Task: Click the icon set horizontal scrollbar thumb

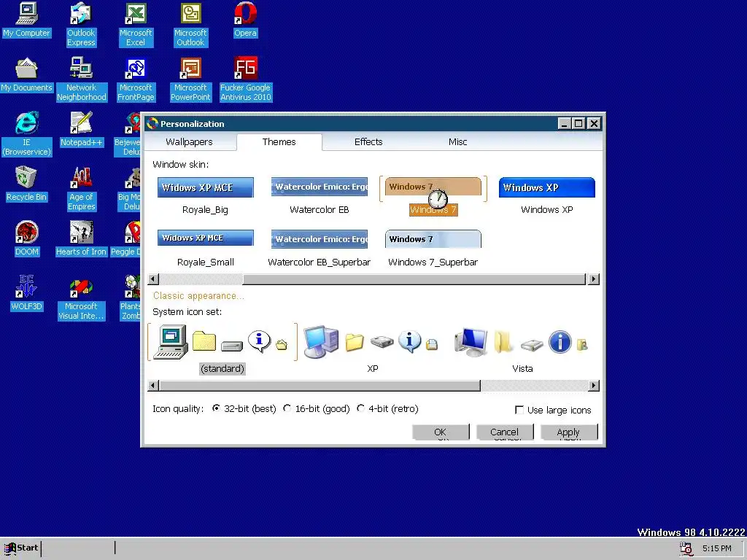Action: click(320, 385)
